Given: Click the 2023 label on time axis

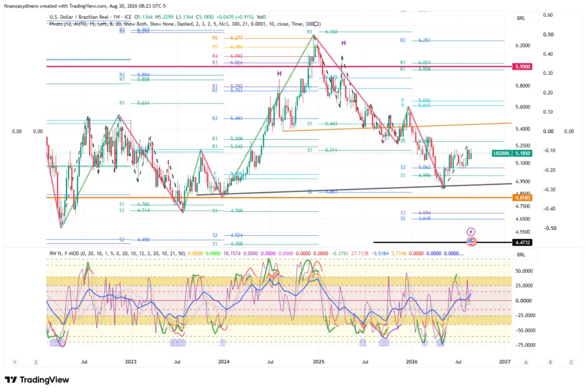Looking at the screenshot, I should coord(131,362).
